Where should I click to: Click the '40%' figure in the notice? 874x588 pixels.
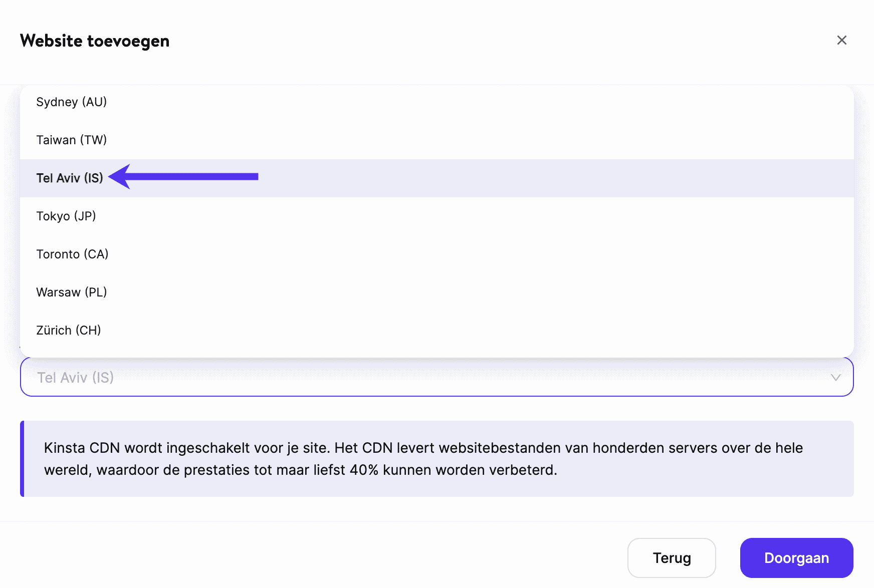tap(364, 470)
